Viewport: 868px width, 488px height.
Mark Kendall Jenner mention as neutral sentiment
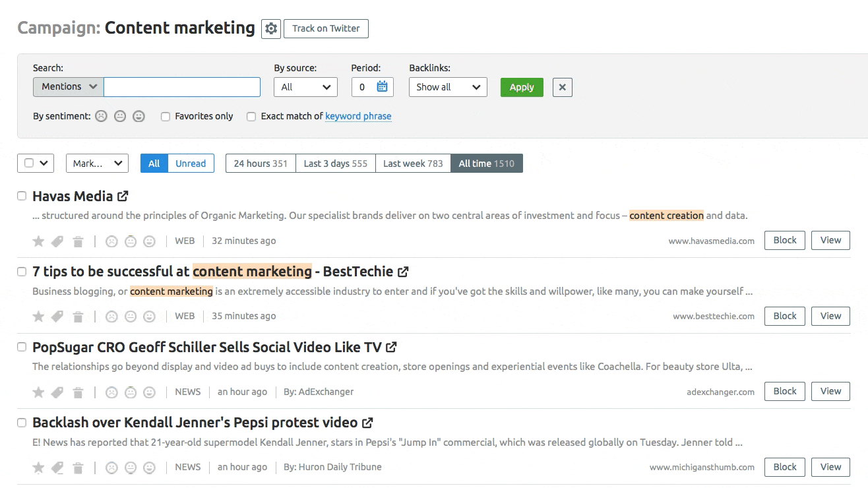tap(131, 468)
